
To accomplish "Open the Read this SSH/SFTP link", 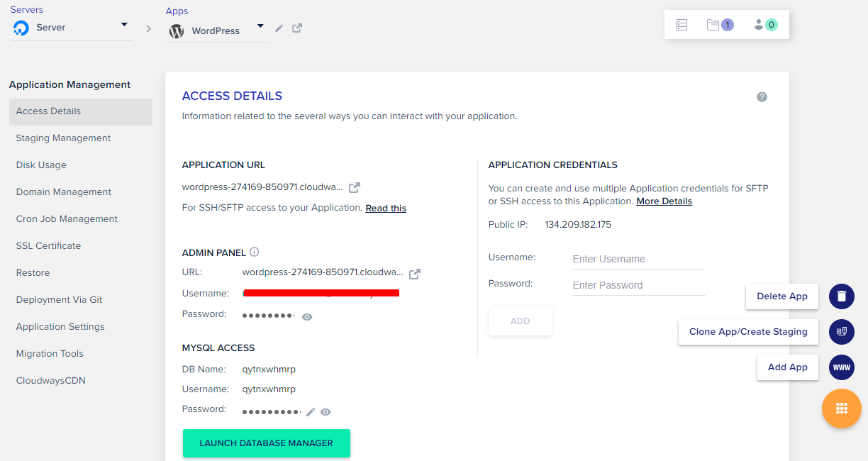I will 386,209.
